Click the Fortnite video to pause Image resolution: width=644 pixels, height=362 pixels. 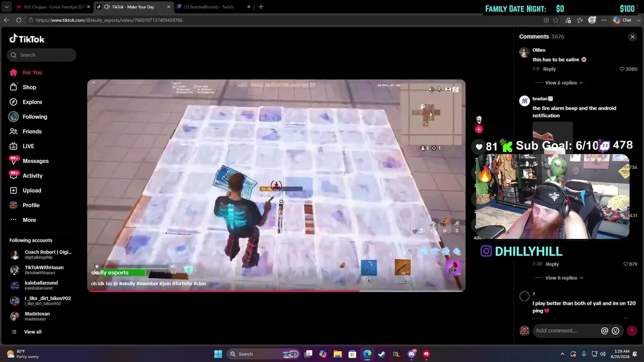click(276, 186)
